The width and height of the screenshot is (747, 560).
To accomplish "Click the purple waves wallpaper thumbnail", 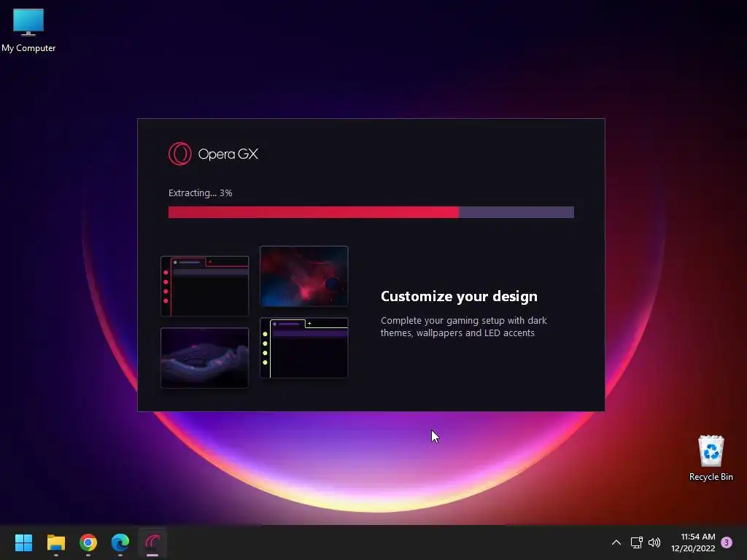I will pos(205,357).
